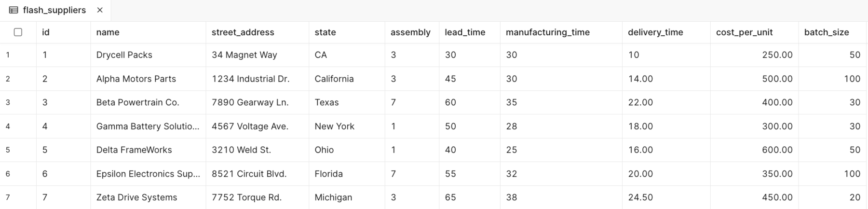Switch to the flash_suppliers tab
The width and height of the screenshot is (868, 209).
pos(54,10)
